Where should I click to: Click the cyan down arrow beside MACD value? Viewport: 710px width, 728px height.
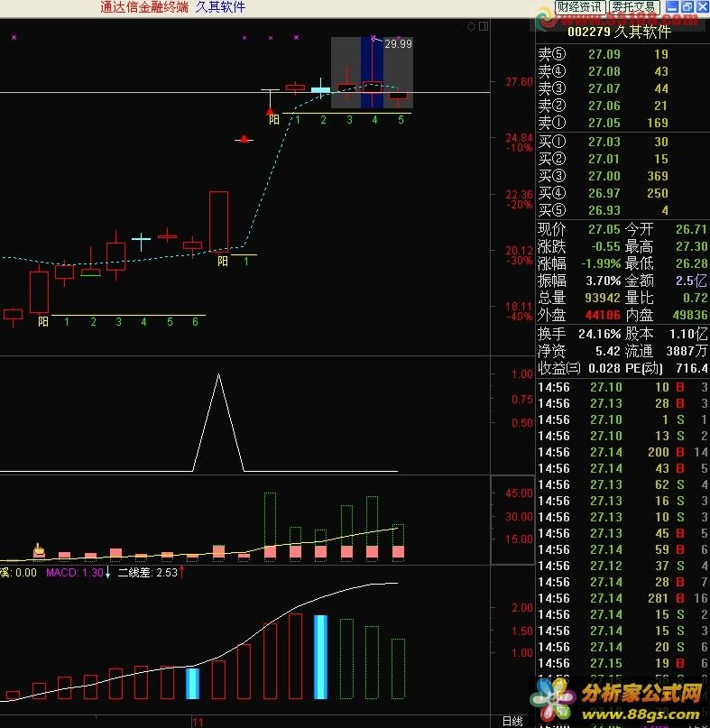click(x=107, y=573)
